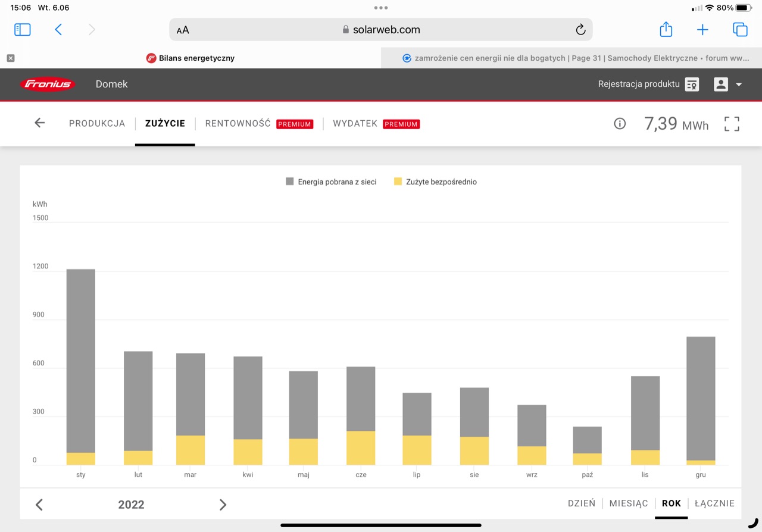The width and height of the screenshot is (762, 532).
Task: Switch chart range to MIESIĄC
Action: tap(629, 503)
